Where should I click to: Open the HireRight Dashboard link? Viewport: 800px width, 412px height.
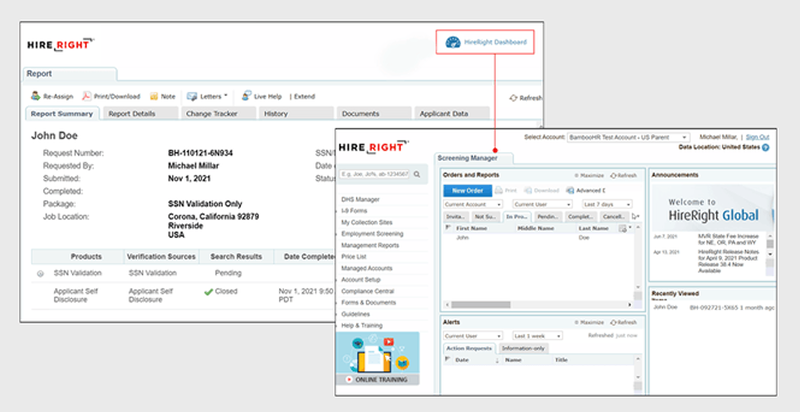[x=485, y=42]
